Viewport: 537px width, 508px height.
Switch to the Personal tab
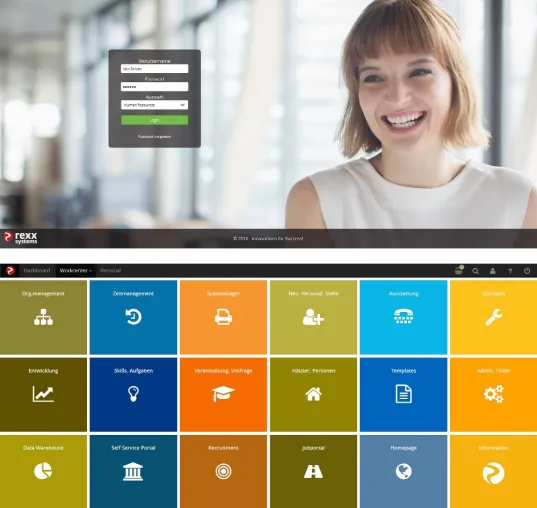[110, 271]
